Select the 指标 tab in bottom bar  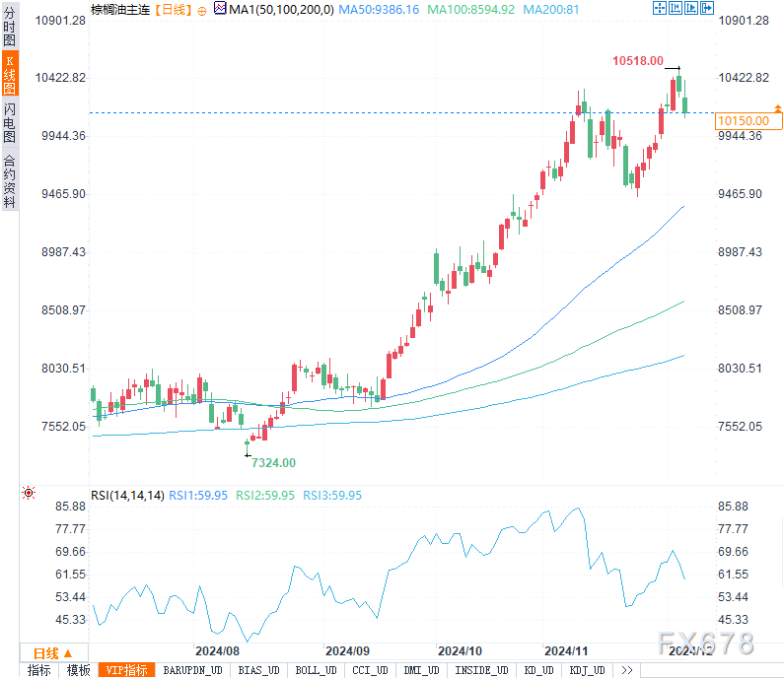39,670
